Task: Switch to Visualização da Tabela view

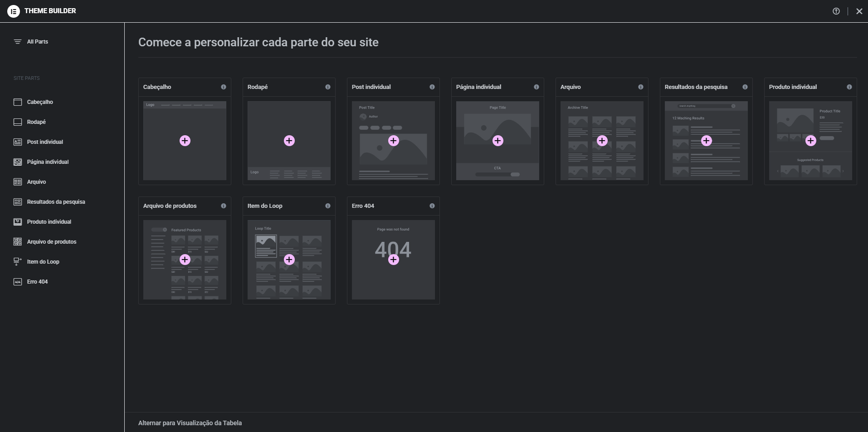Action: pos(190,423)
